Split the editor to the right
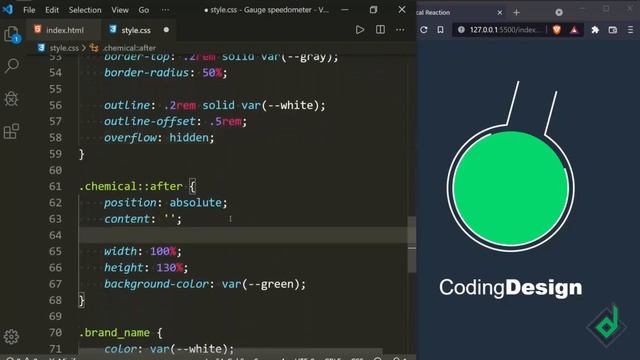The height and width of the screenshot is (360, 640). tap(380, 30)
